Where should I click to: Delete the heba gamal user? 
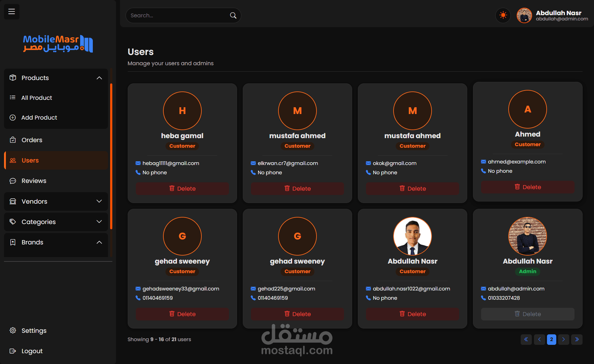182,188
